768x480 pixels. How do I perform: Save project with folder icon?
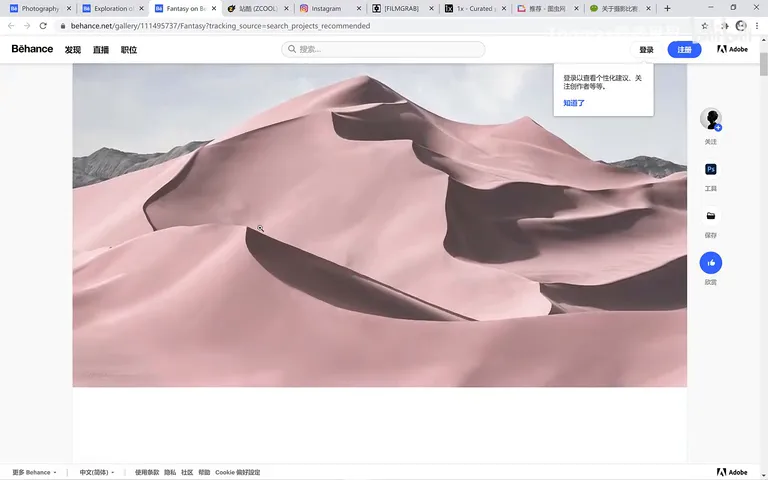711,216
